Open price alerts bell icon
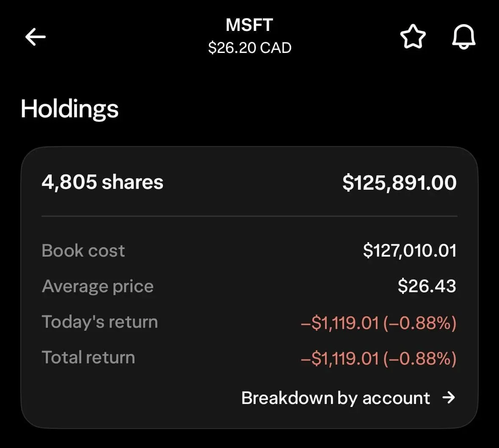 coord(464,37)
